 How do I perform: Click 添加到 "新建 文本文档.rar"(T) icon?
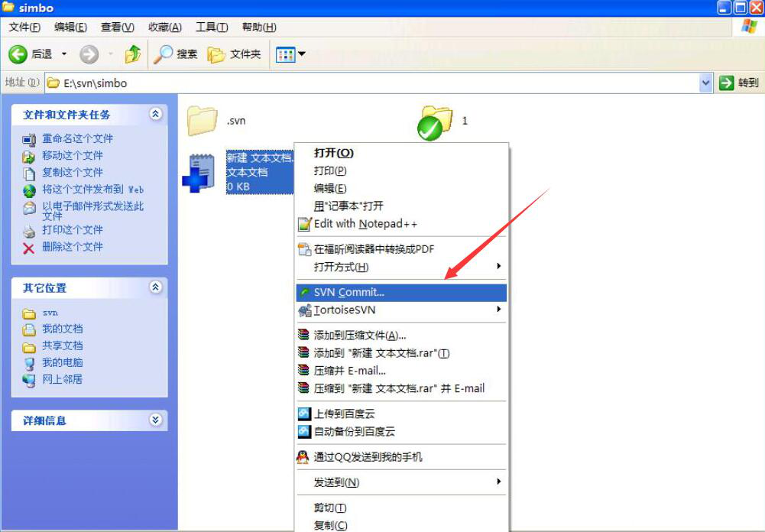click(x=303, y=352)
